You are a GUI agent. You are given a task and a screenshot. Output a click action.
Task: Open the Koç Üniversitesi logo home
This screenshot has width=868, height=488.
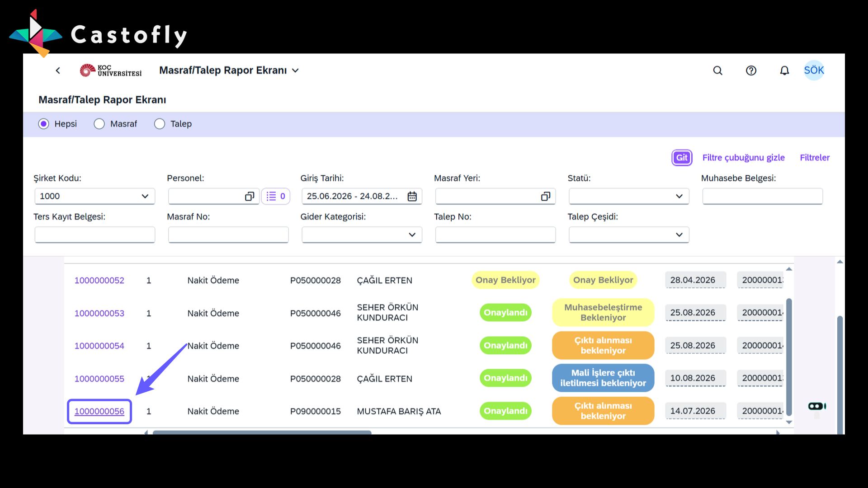pos(111,70)
